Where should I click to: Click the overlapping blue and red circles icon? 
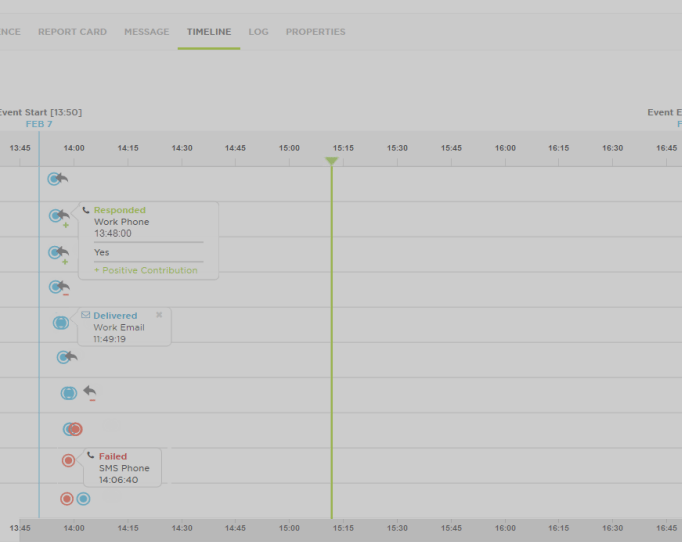(73, 429)
